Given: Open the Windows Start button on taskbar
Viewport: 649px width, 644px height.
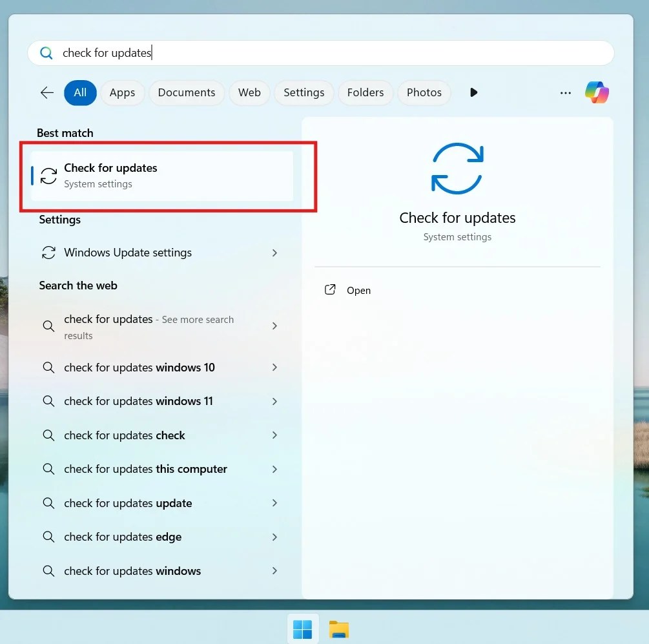Looking at the screenshot, I should [303, 629].
